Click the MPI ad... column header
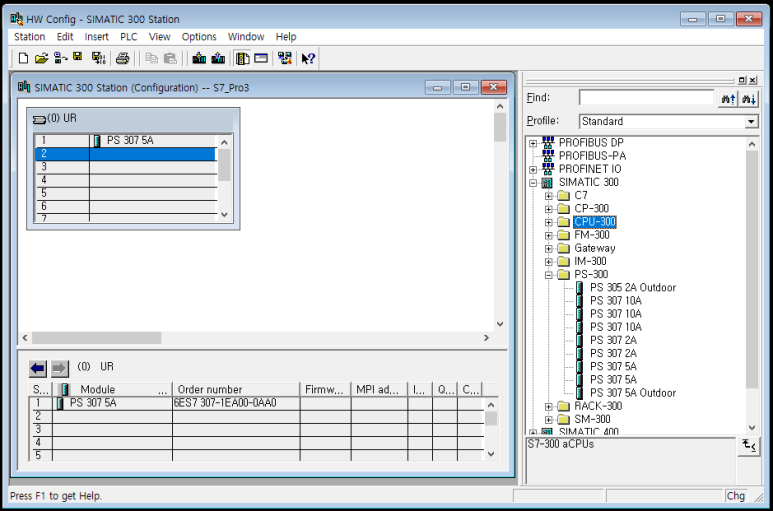The height and width of the screenshot is (511, 773). (379, 389)
